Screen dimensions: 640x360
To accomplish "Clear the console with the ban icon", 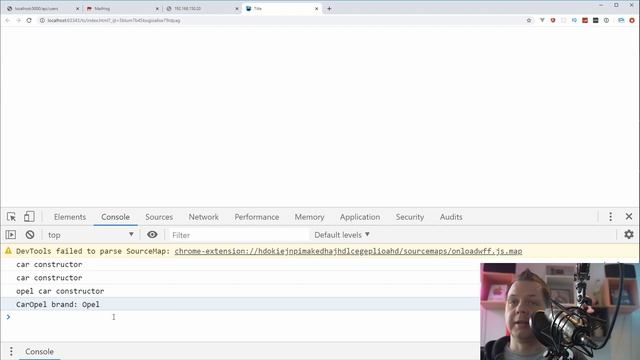I will tap(30, 235).
